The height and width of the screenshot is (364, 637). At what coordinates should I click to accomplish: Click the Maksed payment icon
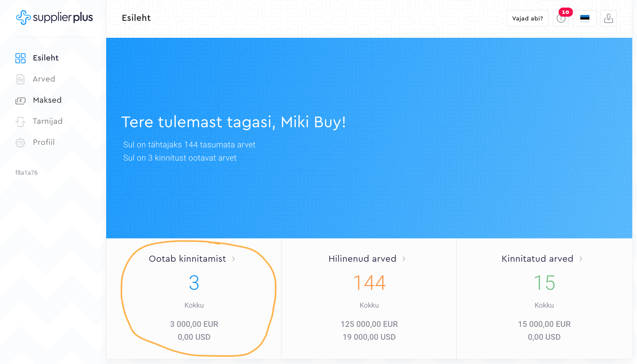20,100
